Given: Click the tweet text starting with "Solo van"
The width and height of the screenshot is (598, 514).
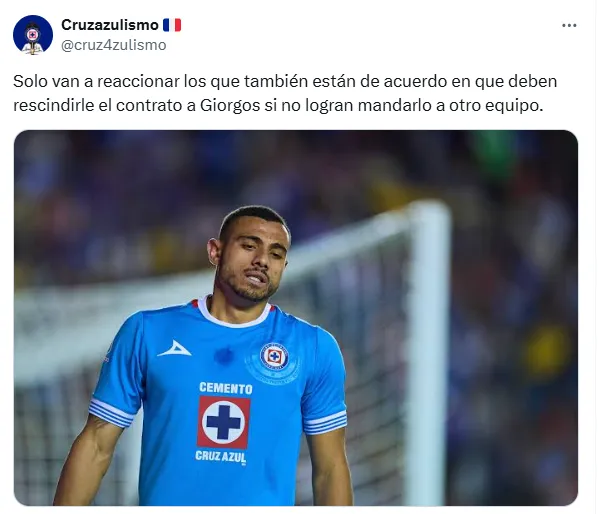Looking at the screenshot, I should (285, 93).
